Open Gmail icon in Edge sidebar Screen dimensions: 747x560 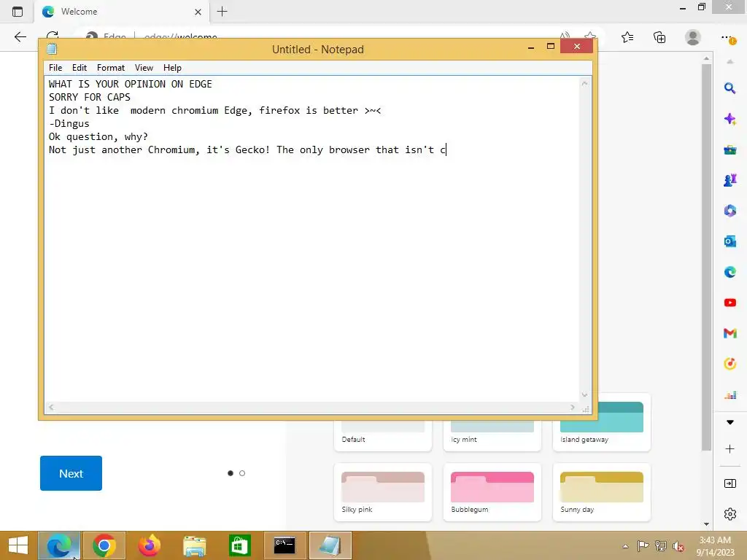[x=729, y=333]
